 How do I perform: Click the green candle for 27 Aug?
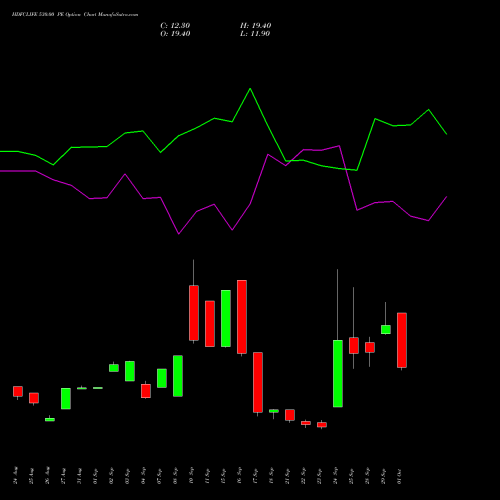[66, 398]
